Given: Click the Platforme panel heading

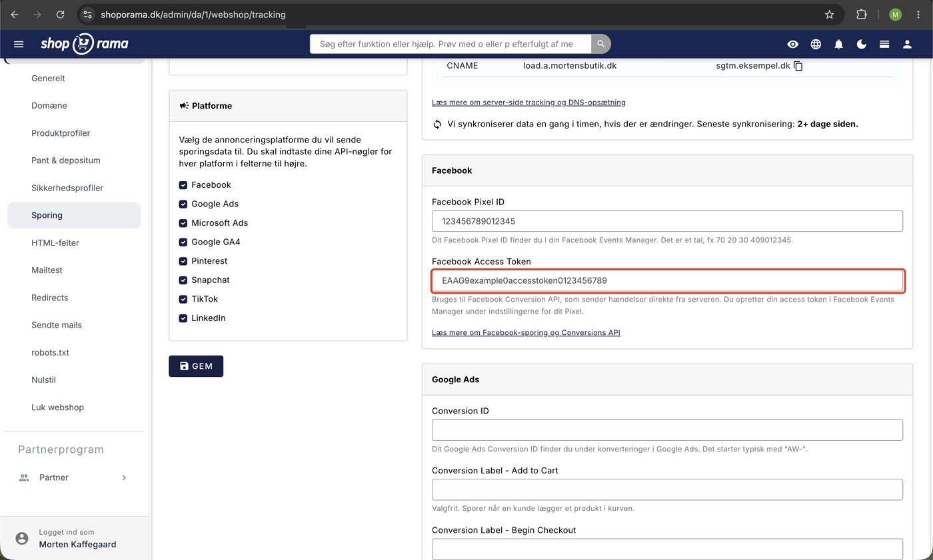Looking at the screenshot, I should 212,106.
